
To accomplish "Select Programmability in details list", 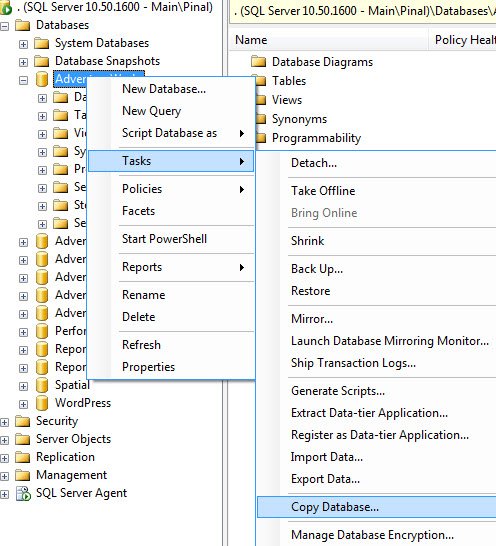I will click(316, 138).
